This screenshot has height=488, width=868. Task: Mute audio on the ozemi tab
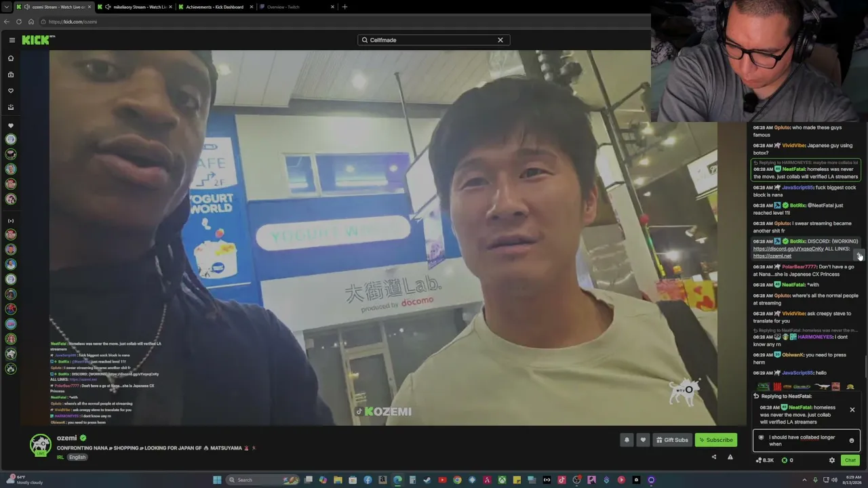tap(26, 7)
